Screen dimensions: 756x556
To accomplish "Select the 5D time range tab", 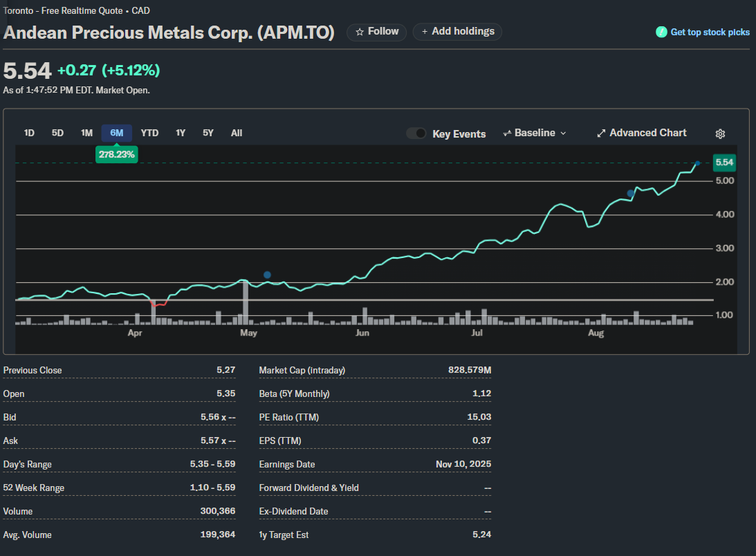I will [x=58, y=133].
